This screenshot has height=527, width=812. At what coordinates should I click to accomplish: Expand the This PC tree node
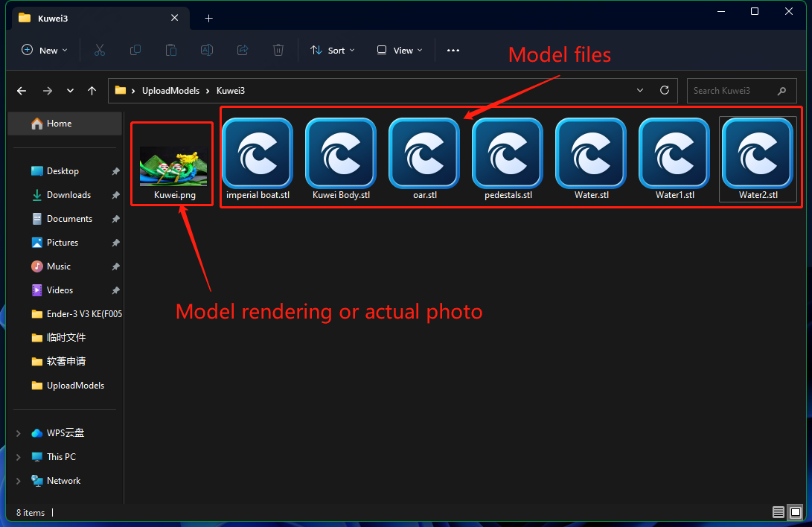[x=18, y=457]
